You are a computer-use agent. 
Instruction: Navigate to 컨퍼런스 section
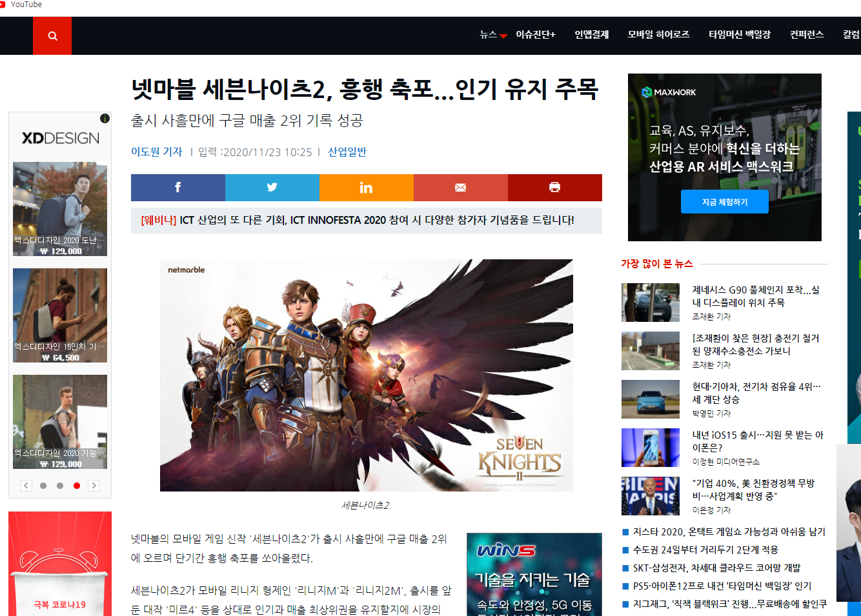pyautogui.click(x=807, y=35)
